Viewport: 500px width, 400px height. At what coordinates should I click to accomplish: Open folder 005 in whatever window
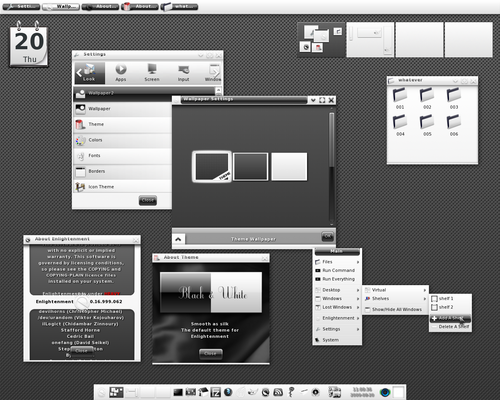pyautogui.click(x=427, y=125)
